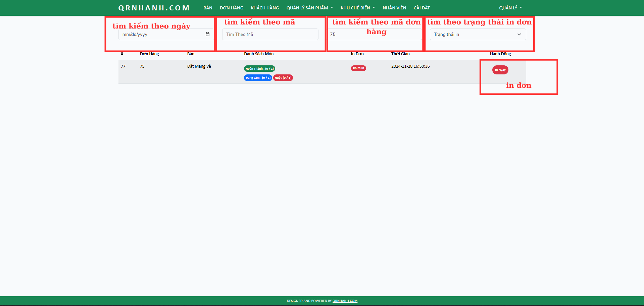
Task: Click the QRNHANH.COM logo
Action: [x=154, y=8]
